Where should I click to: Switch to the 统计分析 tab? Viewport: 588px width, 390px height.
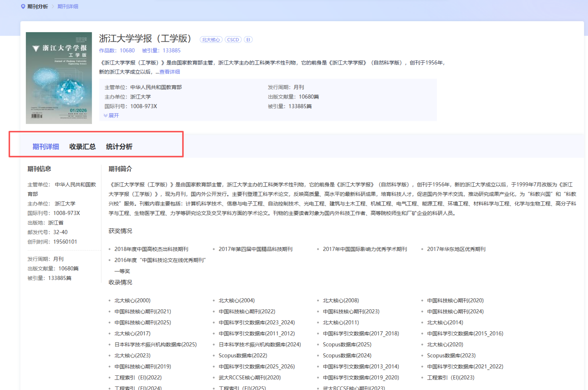(x=119, y=147)
